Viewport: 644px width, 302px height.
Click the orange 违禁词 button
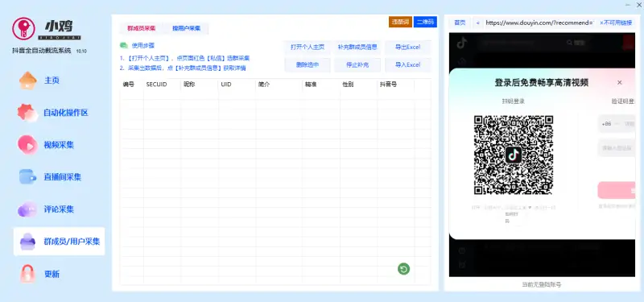pos(400,23)
